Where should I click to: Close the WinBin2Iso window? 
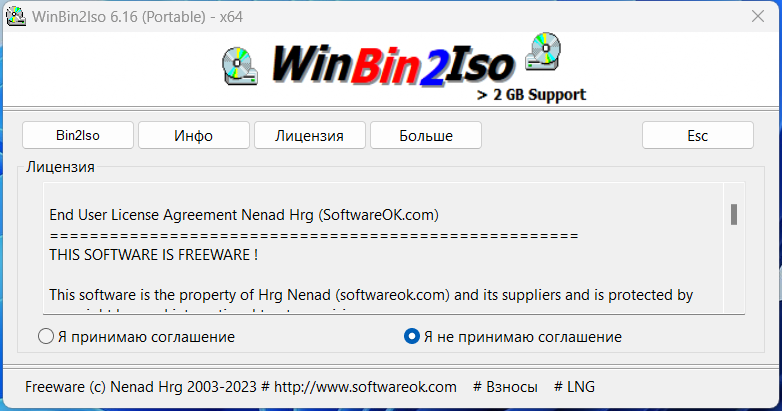758,16
